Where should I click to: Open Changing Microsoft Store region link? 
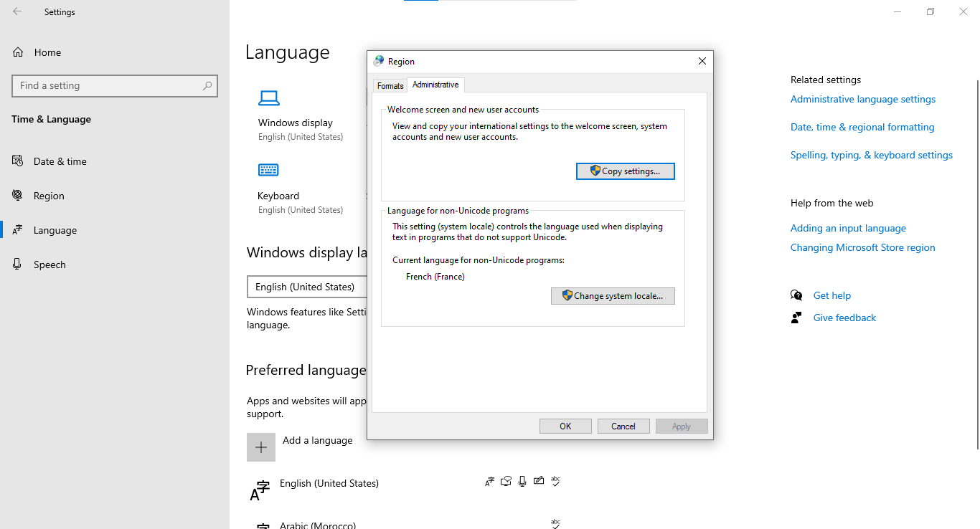point(863,247)
